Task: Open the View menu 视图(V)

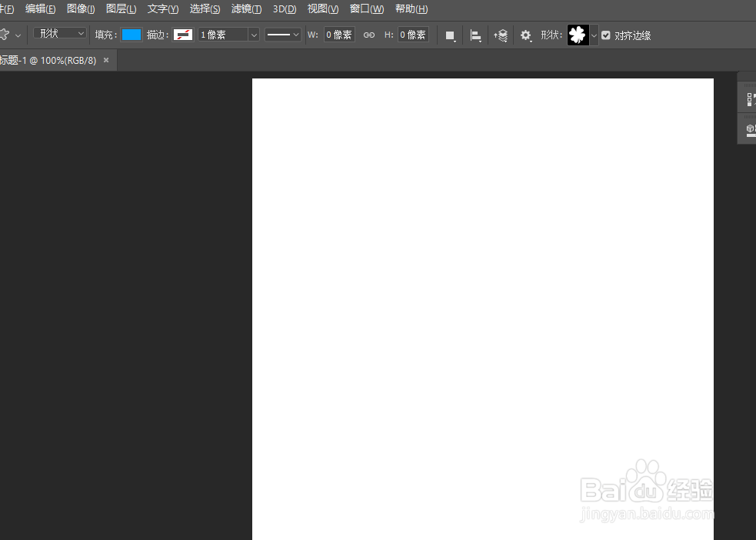Action: click(x=323, y=9)
